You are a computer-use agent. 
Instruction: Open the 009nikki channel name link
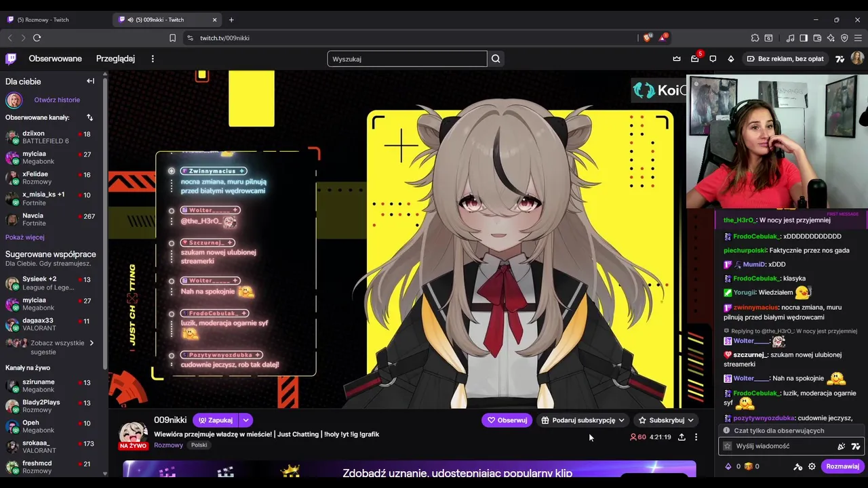(170, 420)
